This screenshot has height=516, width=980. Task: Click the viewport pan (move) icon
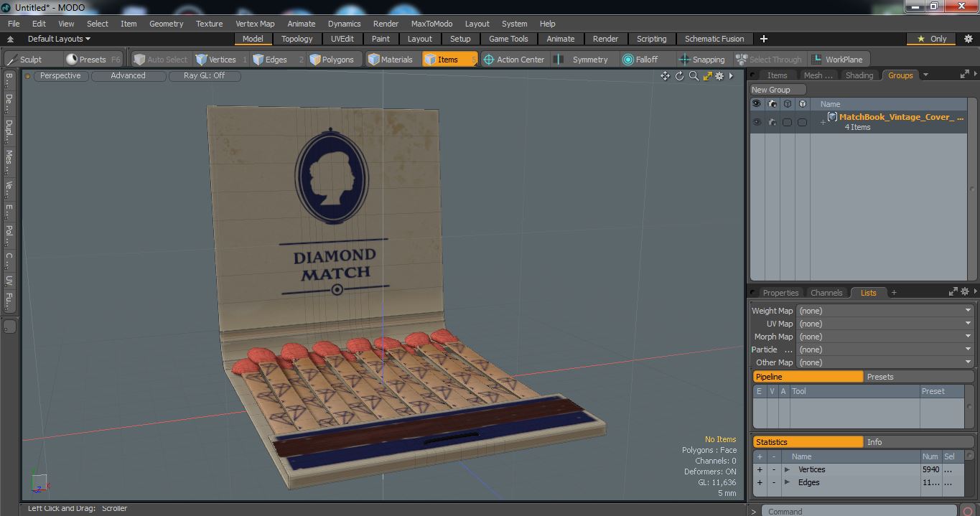coord(665,76)
